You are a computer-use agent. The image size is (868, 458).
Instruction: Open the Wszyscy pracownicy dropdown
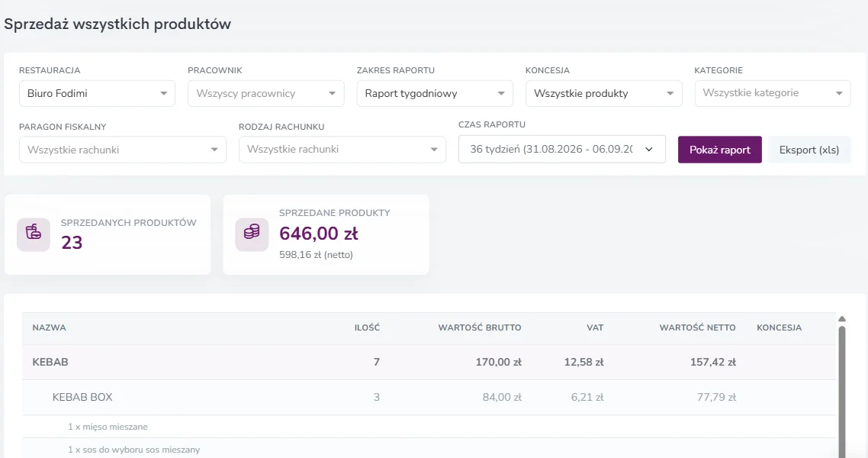click(x=265, y=94)
